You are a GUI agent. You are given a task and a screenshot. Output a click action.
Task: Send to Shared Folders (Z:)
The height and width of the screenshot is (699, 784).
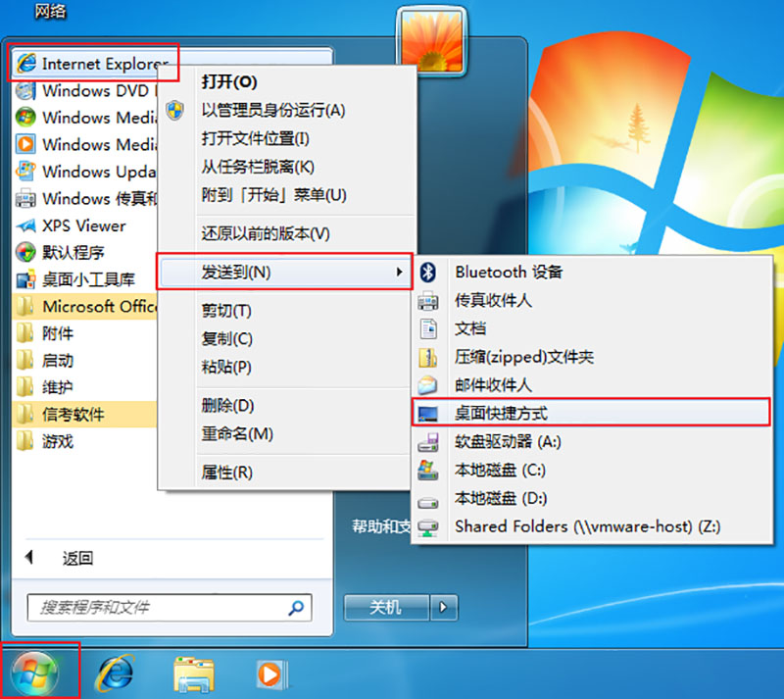click(592, 526)
